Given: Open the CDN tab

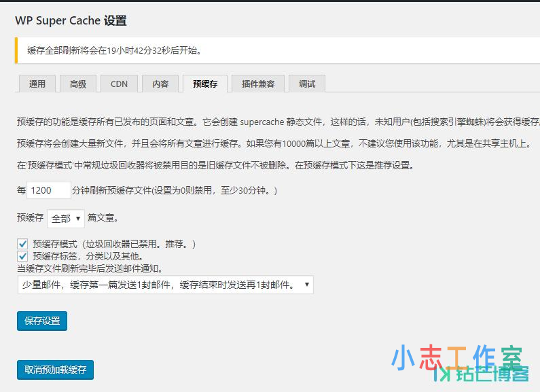Looking at the screenshot, I should [x=119, y=84].
